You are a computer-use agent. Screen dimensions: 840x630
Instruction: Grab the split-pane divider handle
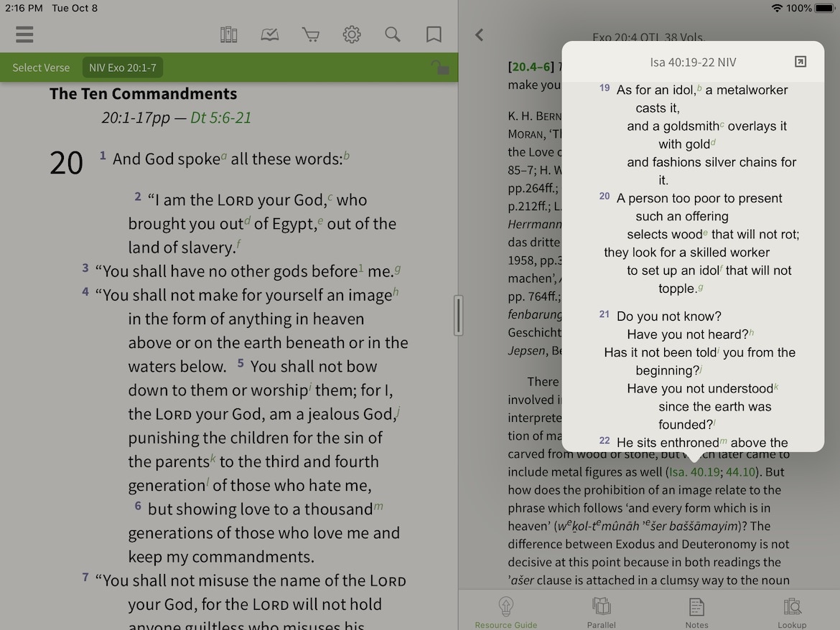(x=458, y=315)
